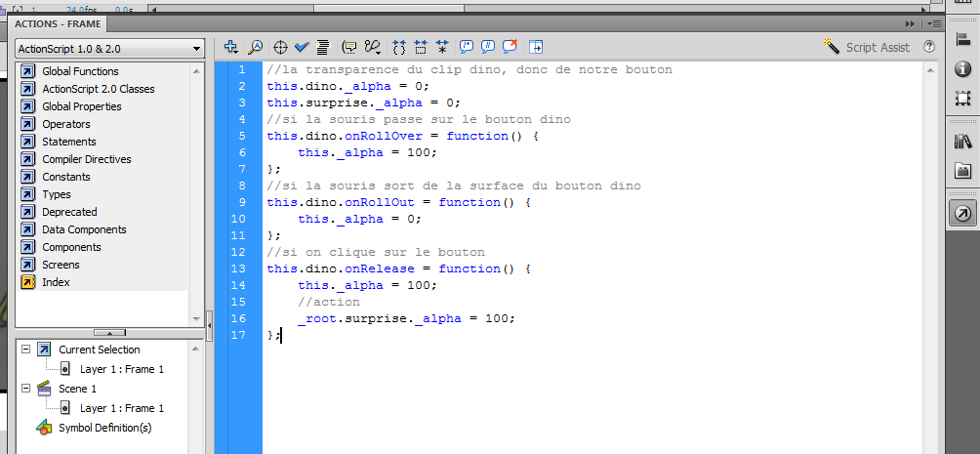980x454 pixels.
Task: Apply block comment icon
Action: 467,47
